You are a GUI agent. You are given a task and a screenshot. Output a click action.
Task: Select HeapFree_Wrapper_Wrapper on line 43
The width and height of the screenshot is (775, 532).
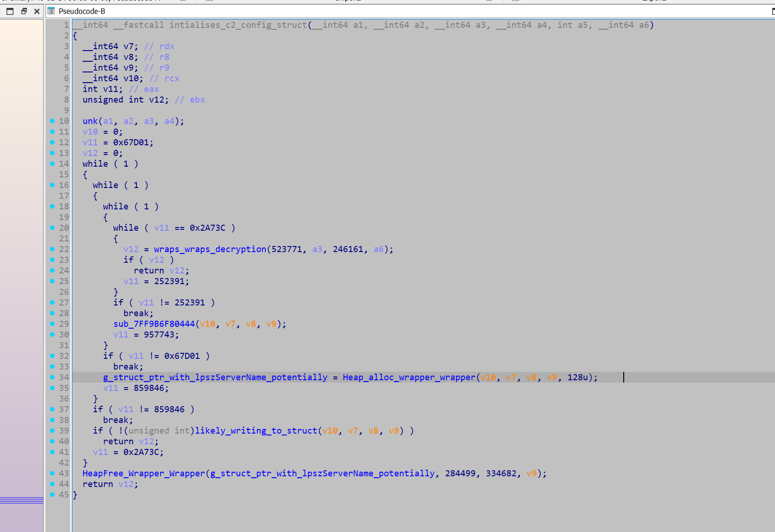[143, 474]
